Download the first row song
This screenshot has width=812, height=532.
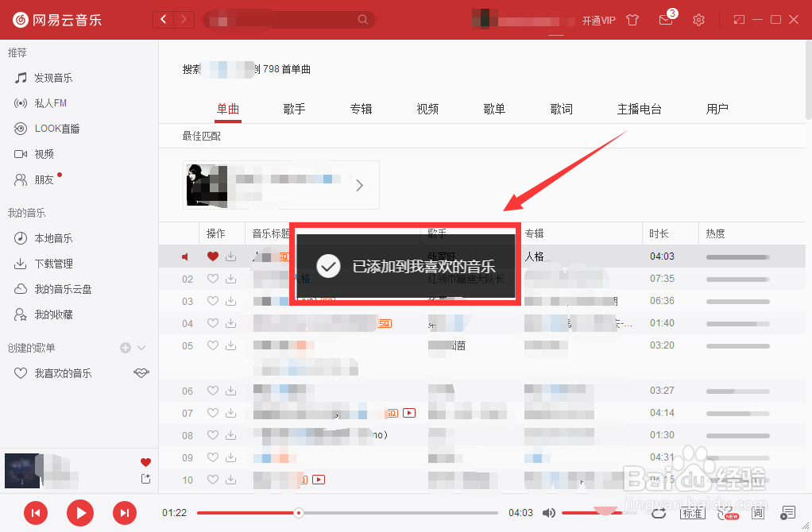231,256
